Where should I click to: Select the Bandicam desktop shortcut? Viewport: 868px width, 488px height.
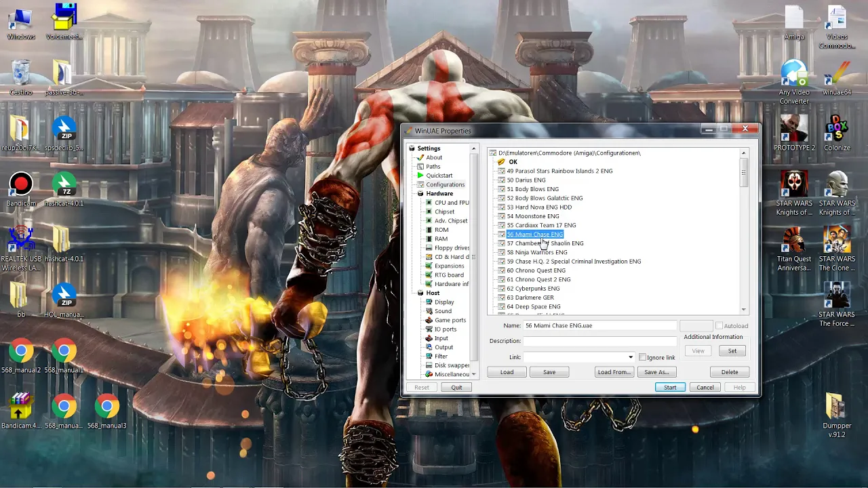pos(21,190)
